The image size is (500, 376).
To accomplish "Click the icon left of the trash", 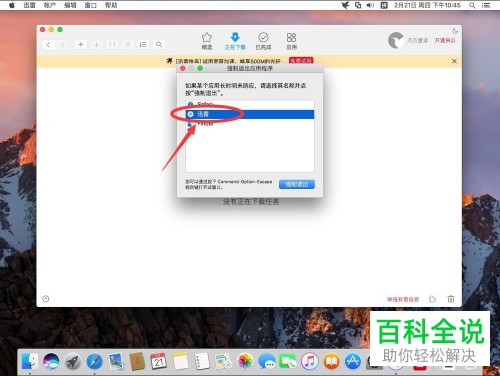I will tap(432, 299).
